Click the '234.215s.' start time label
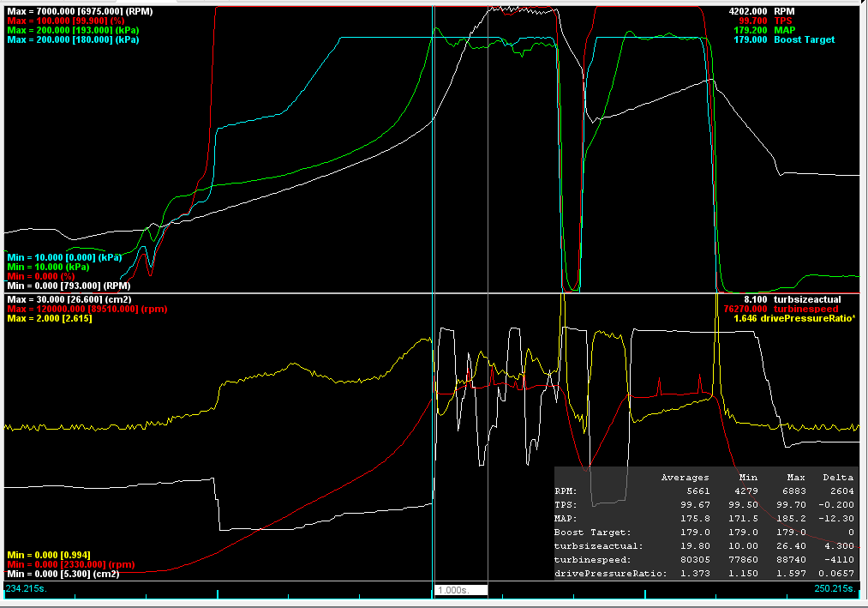Image resolution: width=868 pixels, height=608 pixels. point(26,588)
